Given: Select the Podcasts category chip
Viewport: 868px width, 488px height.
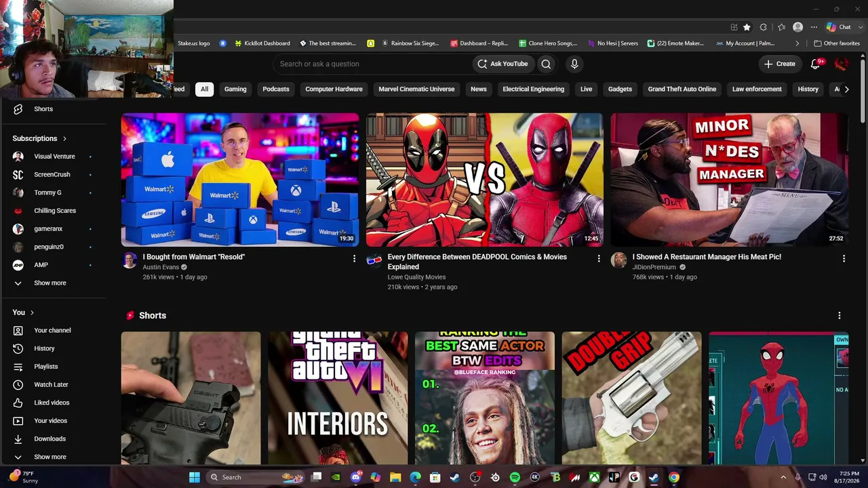Looking at the screenshot, I should (x=276, y=89).
